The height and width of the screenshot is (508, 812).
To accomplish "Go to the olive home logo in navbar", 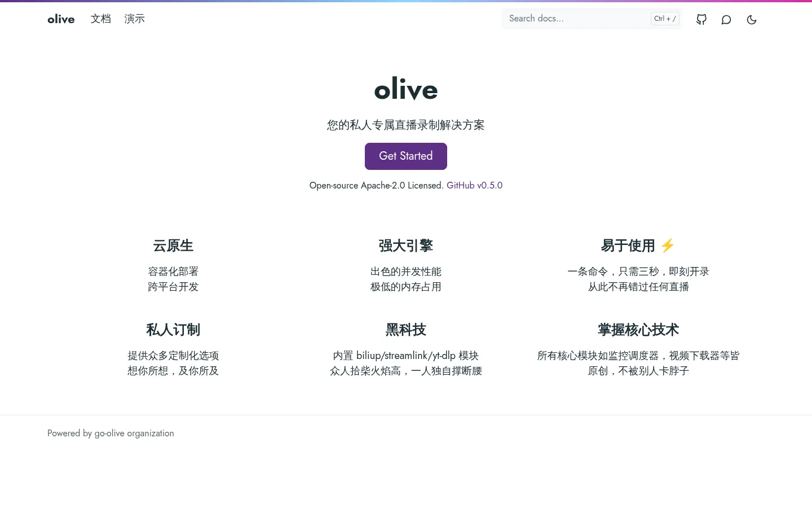I will click(x=61, y=19).
